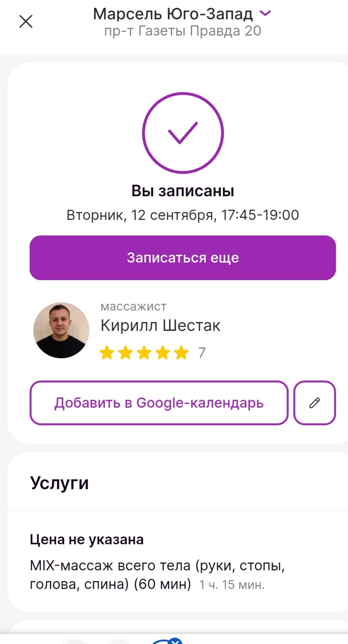Screen dimensions: 348x644
Task: Select the masseur name Кирилл Шестак
Action: pyautogui.click(x=160, y=325)
